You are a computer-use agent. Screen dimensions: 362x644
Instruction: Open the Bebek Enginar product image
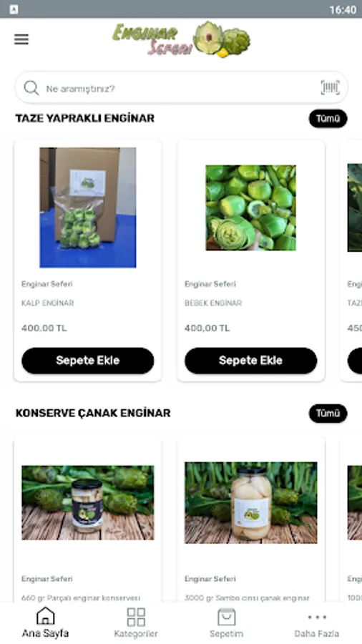click(251, 208)
